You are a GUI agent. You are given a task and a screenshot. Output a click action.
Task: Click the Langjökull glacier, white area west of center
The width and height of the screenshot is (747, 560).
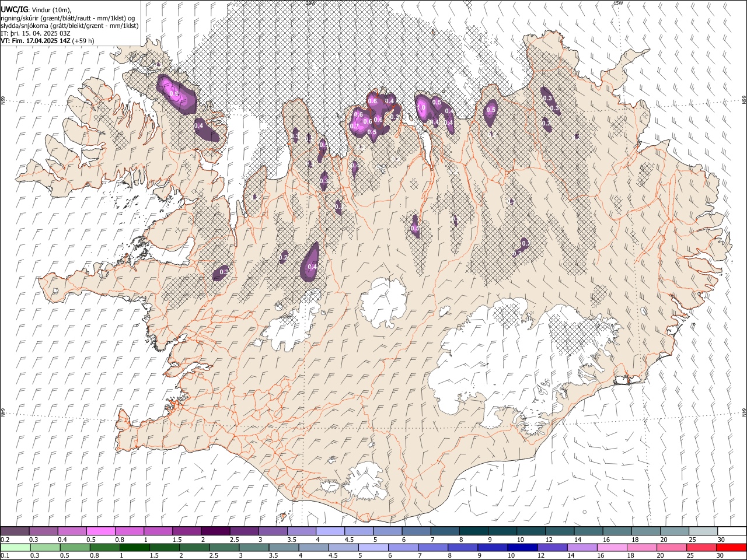coord(290,327)
